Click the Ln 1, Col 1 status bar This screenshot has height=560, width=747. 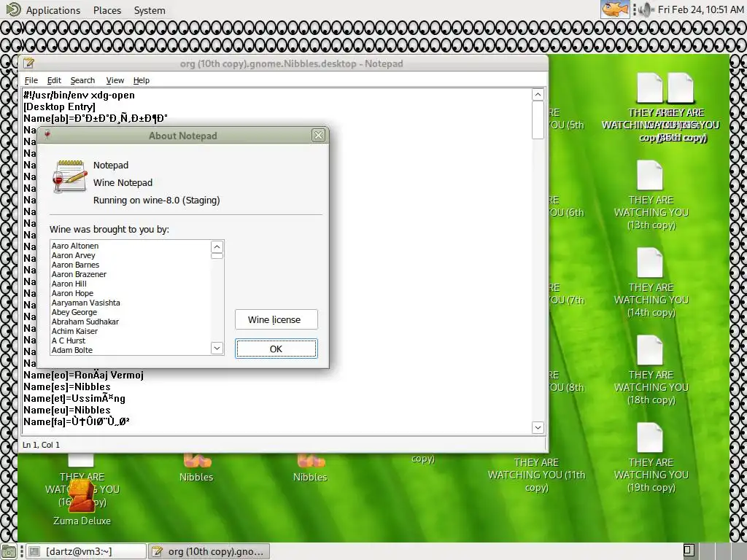coord(41,445)
